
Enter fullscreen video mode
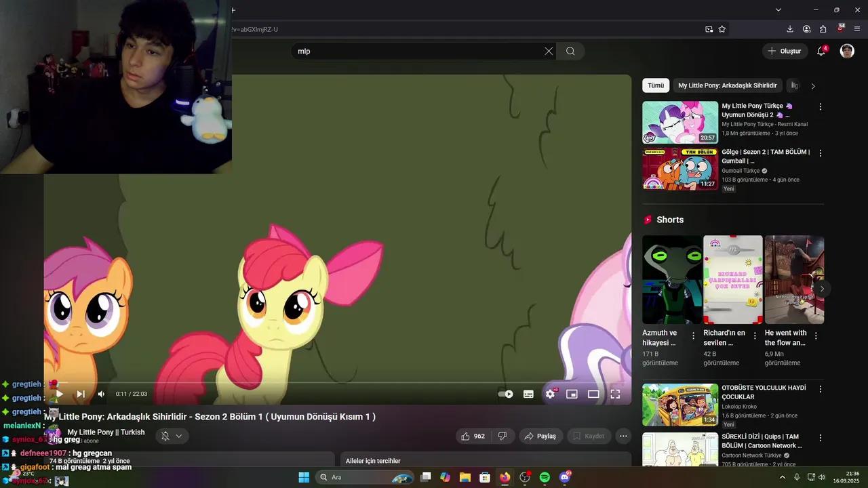click(x=615, y=394)
